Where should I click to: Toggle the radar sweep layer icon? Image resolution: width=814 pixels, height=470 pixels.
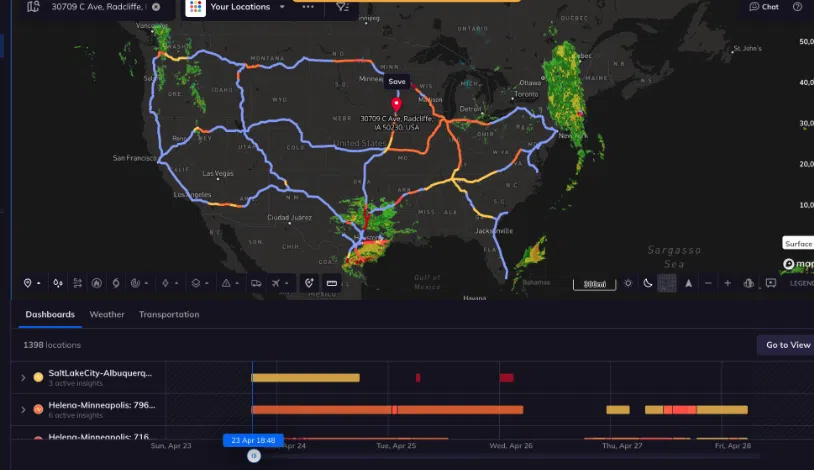point(135,283)
